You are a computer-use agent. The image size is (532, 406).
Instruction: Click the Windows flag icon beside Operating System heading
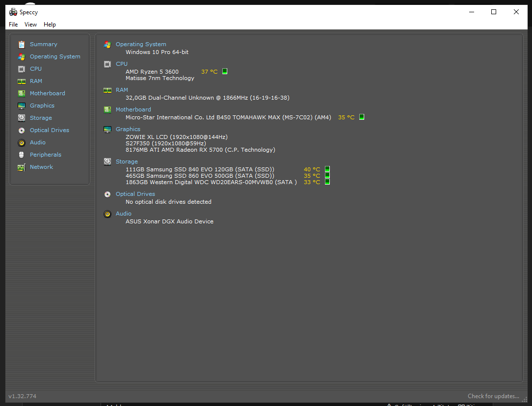[107, 45]
